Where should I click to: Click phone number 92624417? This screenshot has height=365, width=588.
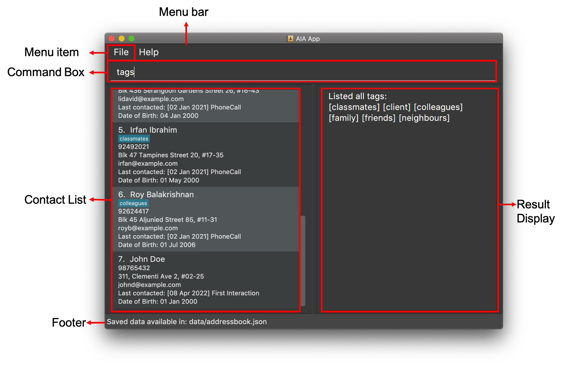pos(133,211)
